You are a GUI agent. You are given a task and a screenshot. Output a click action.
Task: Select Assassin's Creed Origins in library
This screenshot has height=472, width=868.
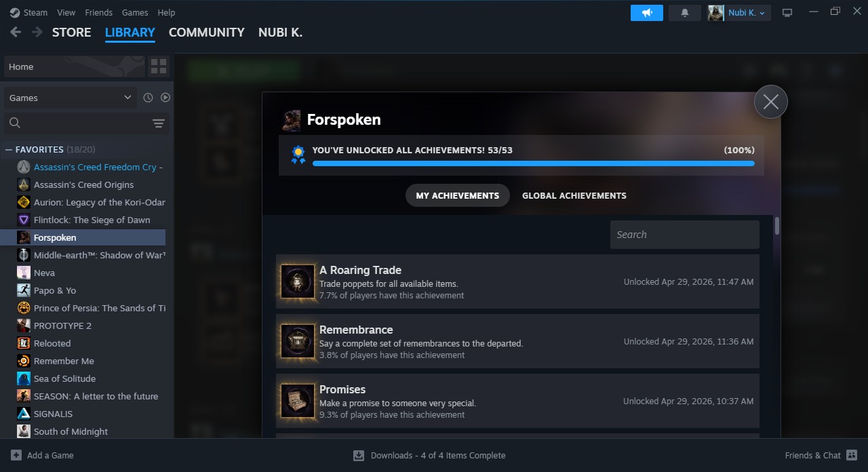click(x=83, y=184)
